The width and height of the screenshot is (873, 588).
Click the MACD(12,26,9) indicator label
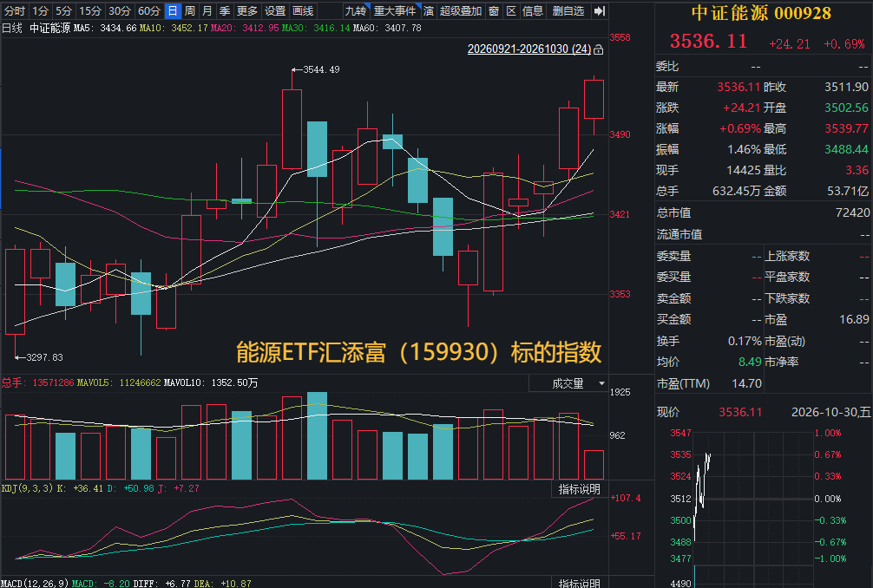35,583
